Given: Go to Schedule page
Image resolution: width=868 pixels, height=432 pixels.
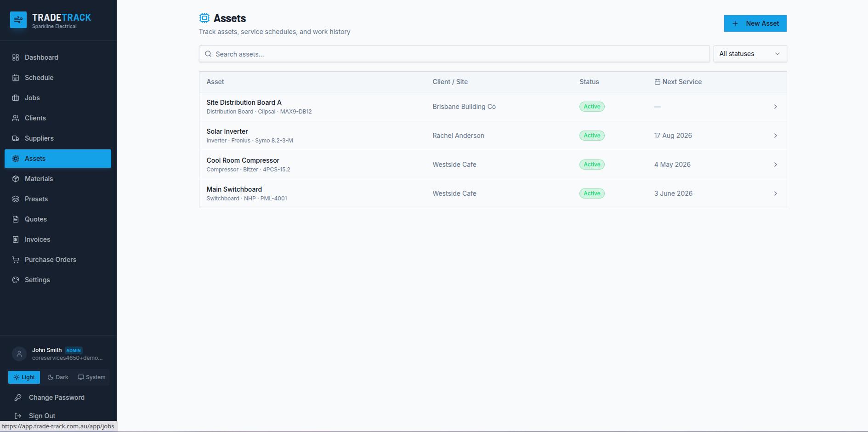Looking at the screenshot, I should (58, 78).
